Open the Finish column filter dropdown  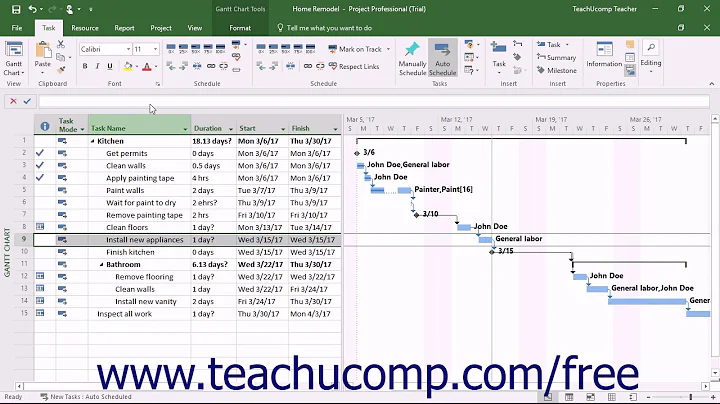coord(335,129)
